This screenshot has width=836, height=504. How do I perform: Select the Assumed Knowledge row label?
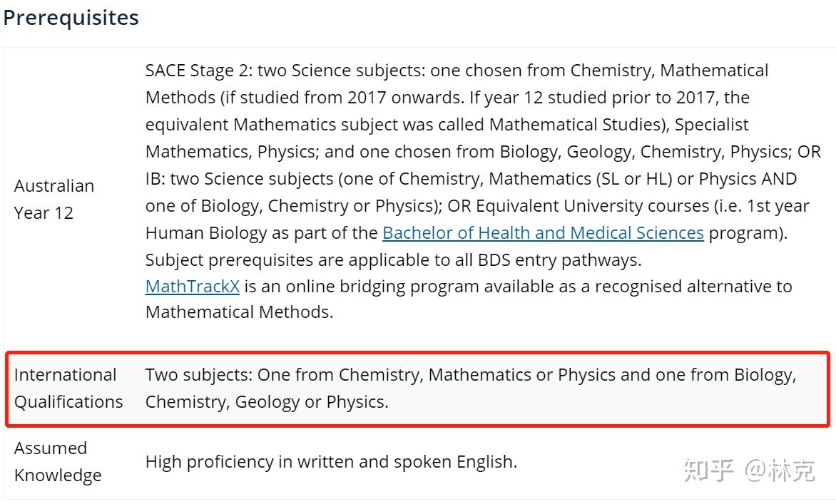point(58,461)
